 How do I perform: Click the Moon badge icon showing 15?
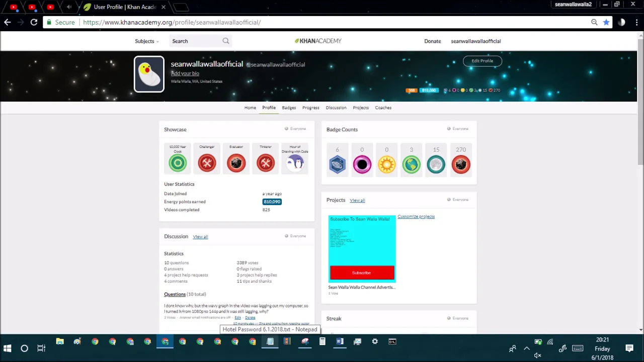click(436, 164)
